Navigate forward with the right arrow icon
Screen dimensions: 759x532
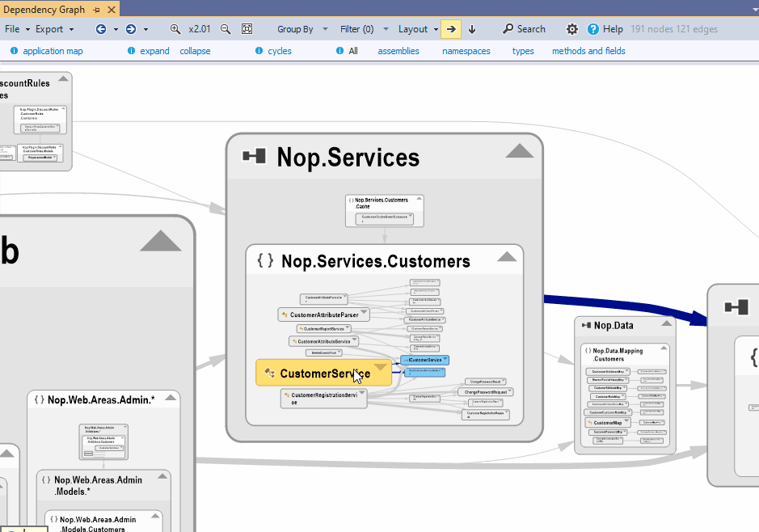[x=130, y=29]
